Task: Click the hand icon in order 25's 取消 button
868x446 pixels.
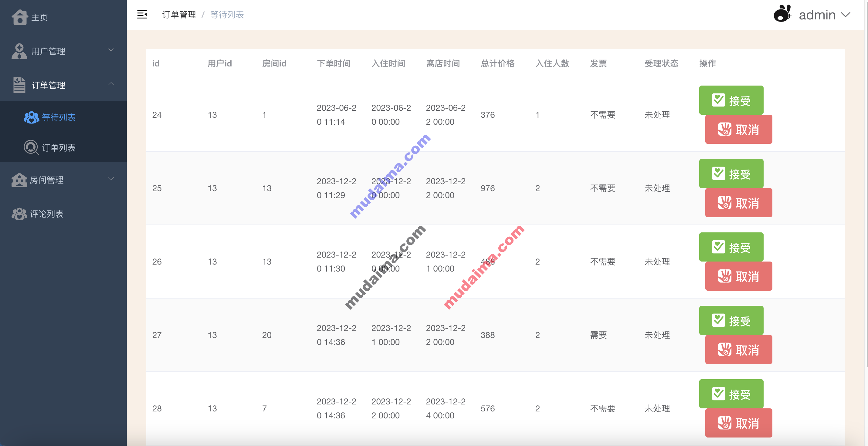Action: pos(724,203)
